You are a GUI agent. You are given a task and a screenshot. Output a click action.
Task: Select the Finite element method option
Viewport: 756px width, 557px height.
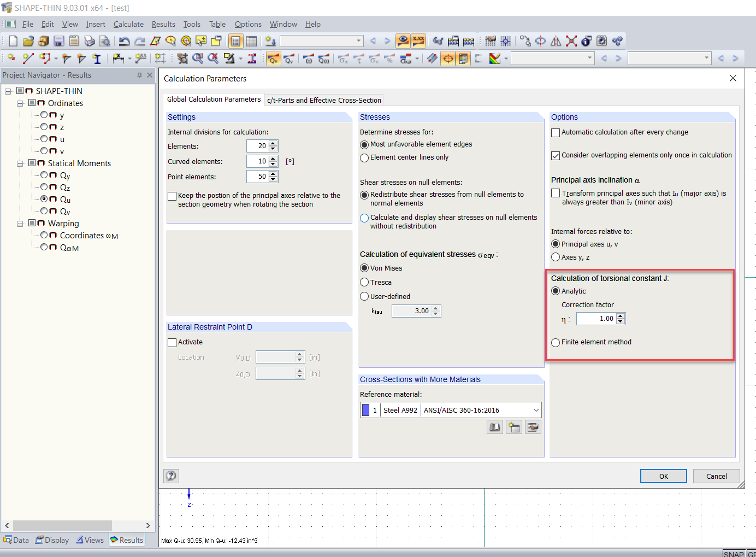[556, 343]
